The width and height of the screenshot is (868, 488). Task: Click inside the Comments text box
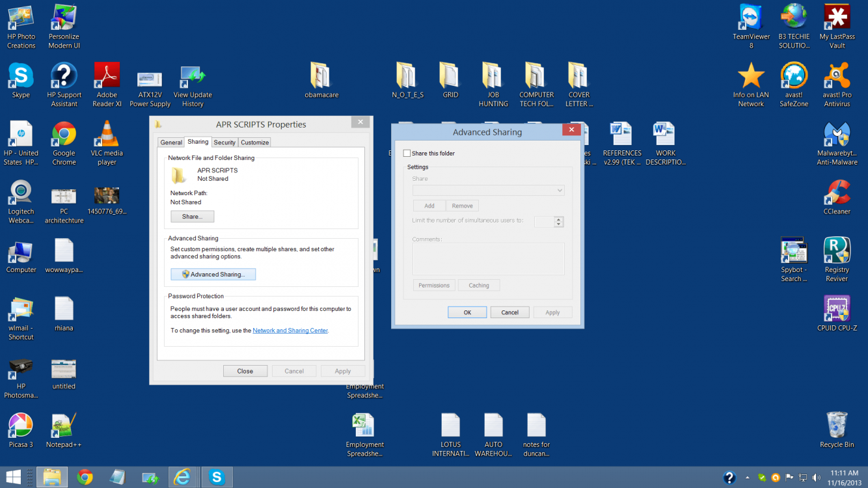pyautogui.click(x=488, y=259)
